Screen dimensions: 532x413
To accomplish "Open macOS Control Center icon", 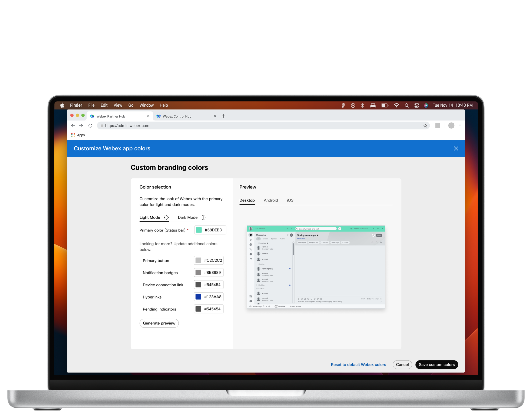I will (x=416, y=106).
